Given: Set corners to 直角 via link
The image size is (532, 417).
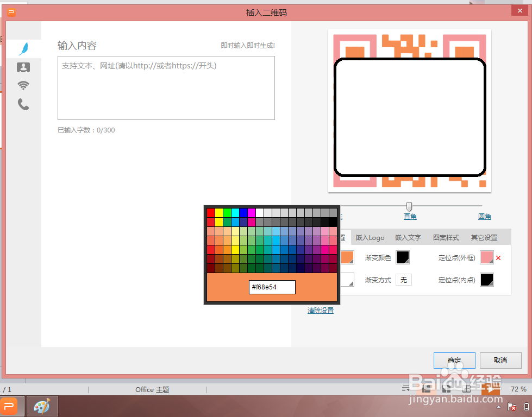Looking at the screenshot, I should 410,217.
